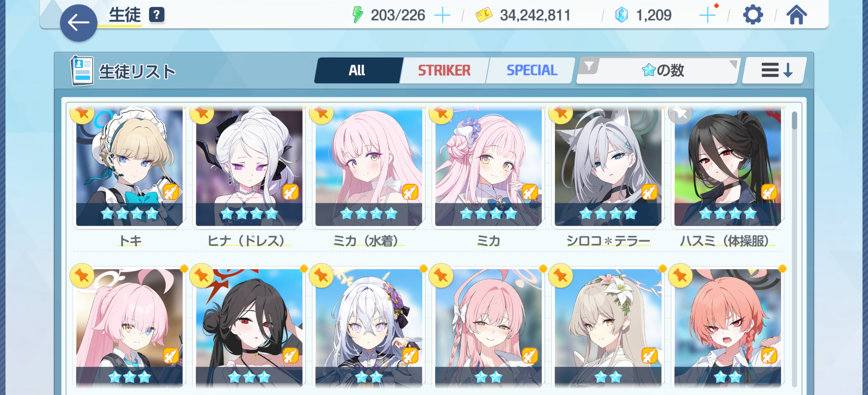Click the blue gem currency icon
Image resolution: width=868 pixels, height=395 pixels.
pos(621,15)
